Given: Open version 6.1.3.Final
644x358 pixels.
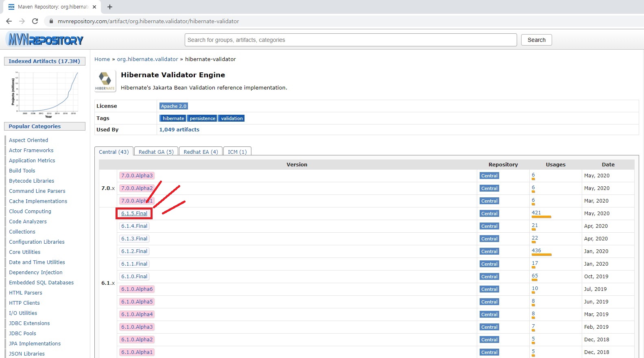Looking at the screenshot, I should 134,239.
